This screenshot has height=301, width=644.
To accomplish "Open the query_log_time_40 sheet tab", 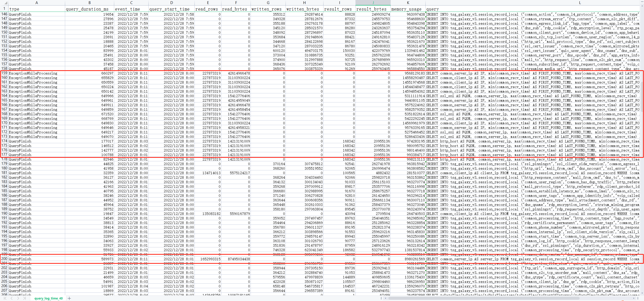I will (x=49, y=298).
